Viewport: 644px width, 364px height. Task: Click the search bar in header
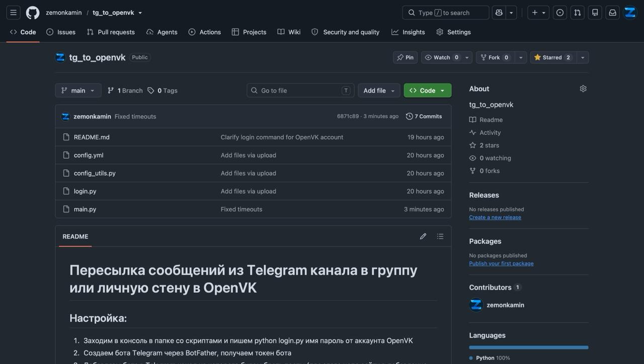coord(446,13)
